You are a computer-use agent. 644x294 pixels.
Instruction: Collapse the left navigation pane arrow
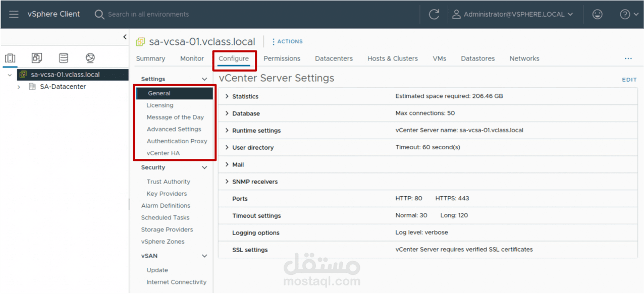(125, 37)
